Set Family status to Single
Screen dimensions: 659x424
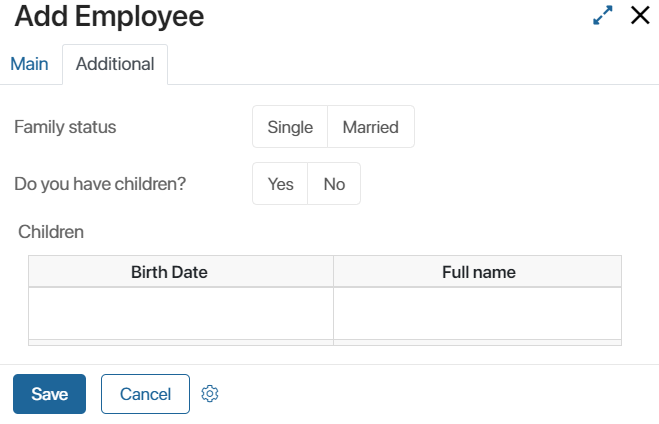point(290,127)
